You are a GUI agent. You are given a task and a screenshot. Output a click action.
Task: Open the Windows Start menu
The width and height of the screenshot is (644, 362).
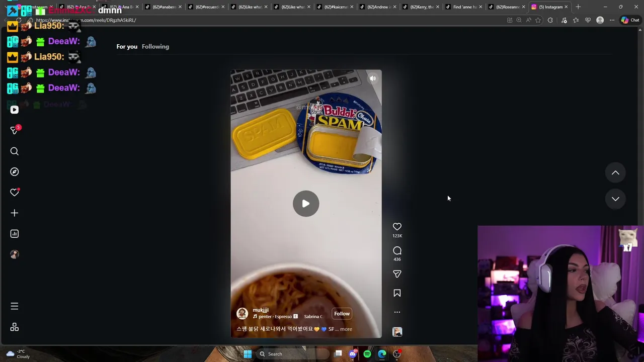pos(248,354)
